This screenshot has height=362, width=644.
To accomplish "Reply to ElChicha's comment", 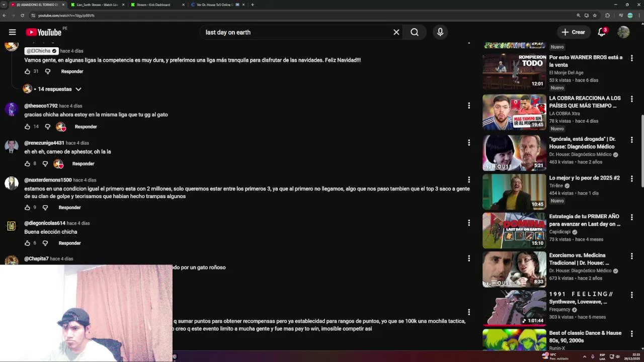I will 72,71.
